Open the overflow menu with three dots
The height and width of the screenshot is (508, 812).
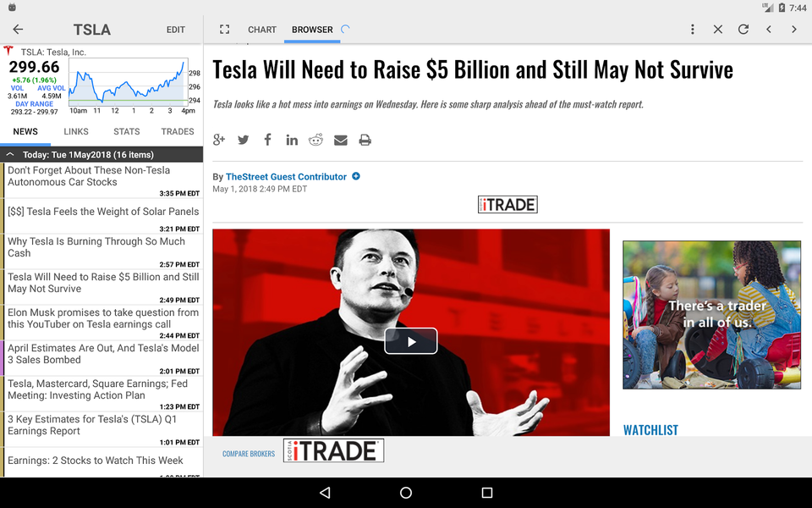pyautogui.click(x=693, y=29)
